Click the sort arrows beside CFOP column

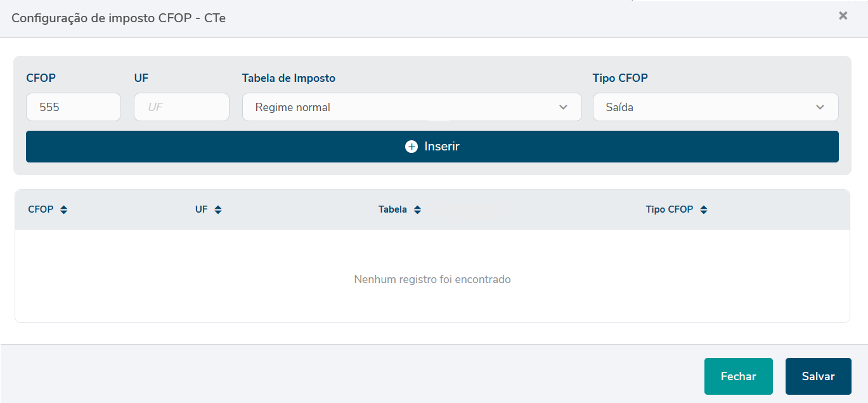click(63, 209)
